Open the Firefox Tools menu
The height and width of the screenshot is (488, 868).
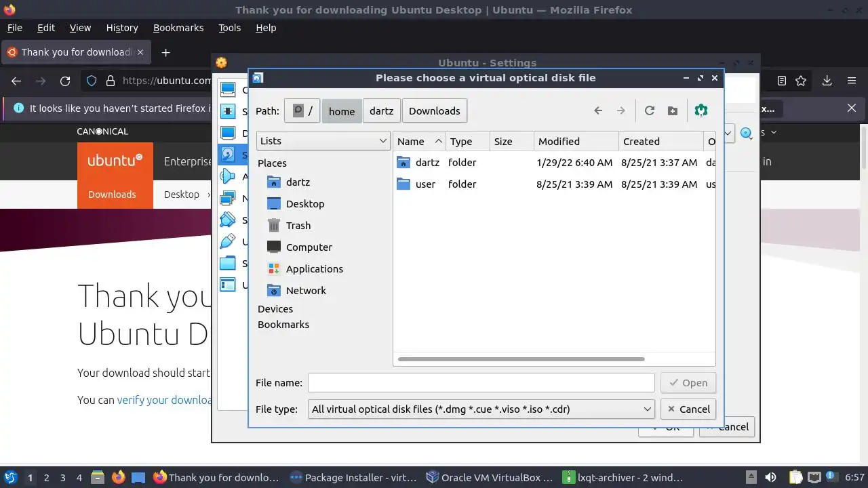pos(229,28)
